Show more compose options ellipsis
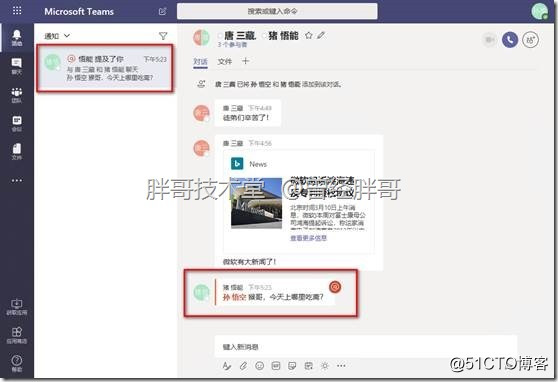Viewport: 558px width, 382px height. (341, 366)
